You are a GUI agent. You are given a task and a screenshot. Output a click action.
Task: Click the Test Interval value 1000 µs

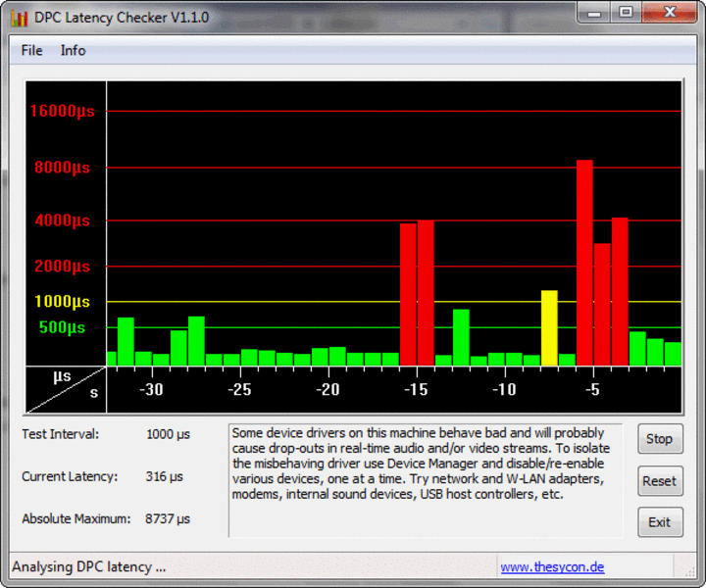point(168,434)
